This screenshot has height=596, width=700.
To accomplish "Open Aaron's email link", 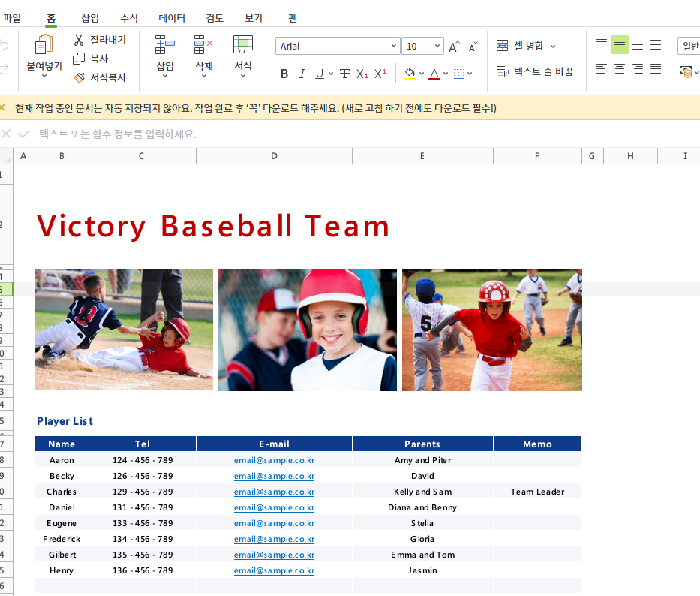I will click(274, 460).
